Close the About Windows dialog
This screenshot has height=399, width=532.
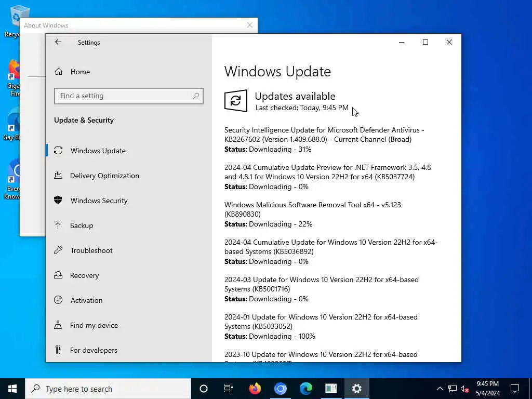[x=250, y=25]
